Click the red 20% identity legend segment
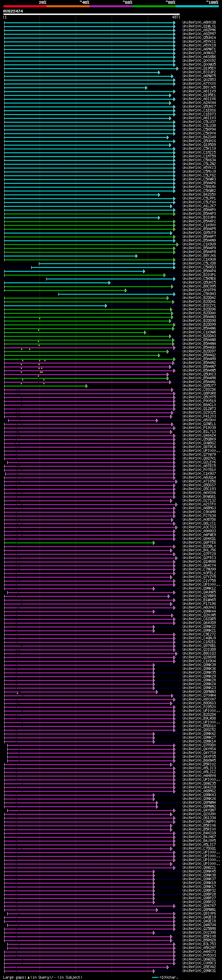The width and height of the screenshot is (222, 980). pos(25,7)
